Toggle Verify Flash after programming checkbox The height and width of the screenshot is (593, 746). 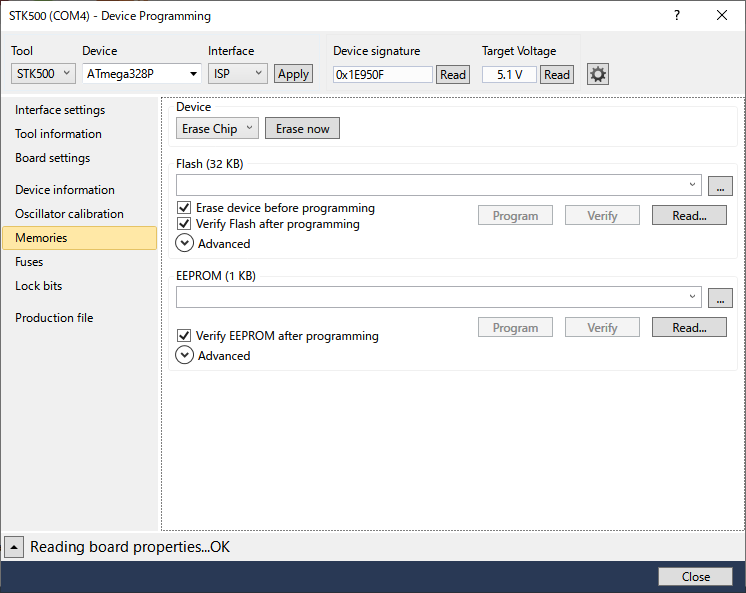click(184, 224)
